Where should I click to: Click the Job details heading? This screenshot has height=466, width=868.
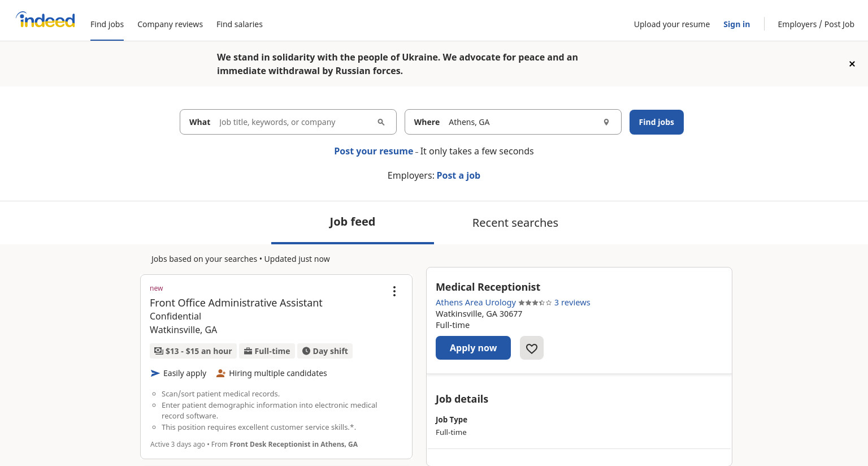point(462,399)
